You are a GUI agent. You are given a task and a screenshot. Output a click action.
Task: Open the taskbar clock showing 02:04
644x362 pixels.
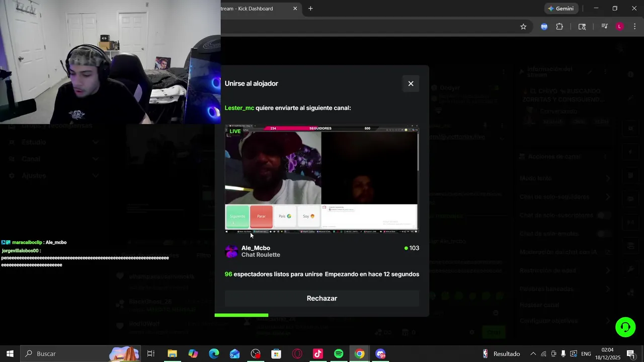coord(607,354)
